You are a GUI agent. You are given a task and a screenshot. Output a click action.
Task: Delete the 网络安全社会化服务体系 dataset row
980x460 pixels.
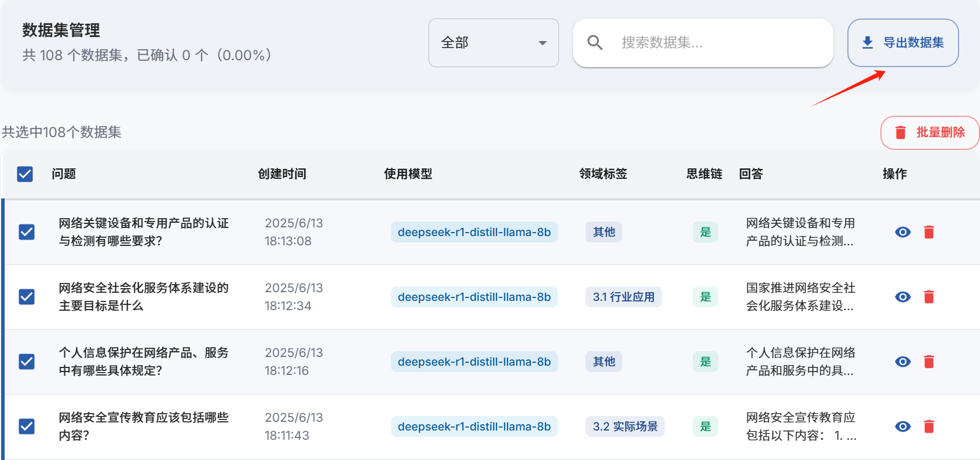click(x=929, y=297)
